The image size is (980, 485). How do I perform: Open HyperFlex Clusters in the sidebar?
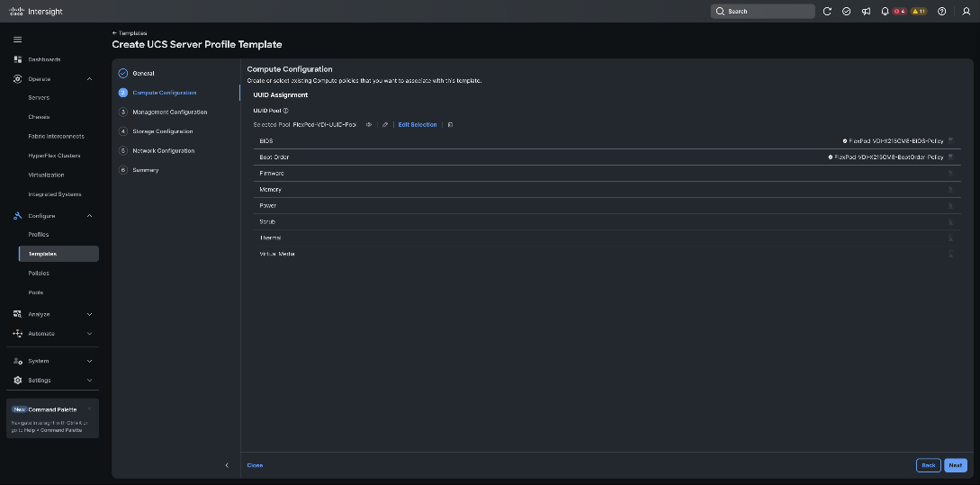pyautogui.click(x=54, y=156)
